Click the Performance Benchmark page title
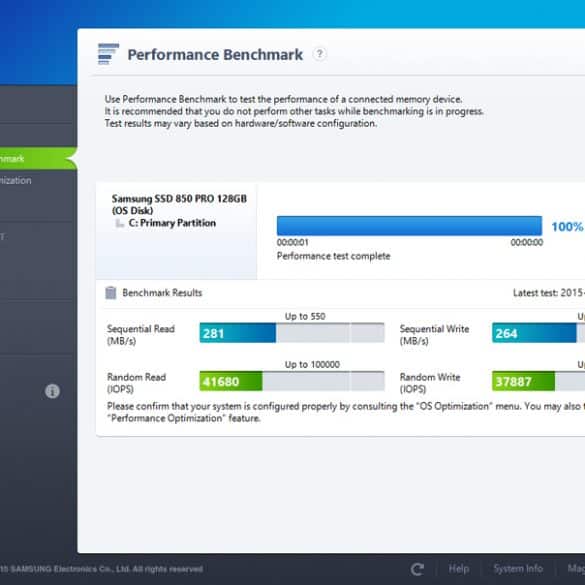 215,55
